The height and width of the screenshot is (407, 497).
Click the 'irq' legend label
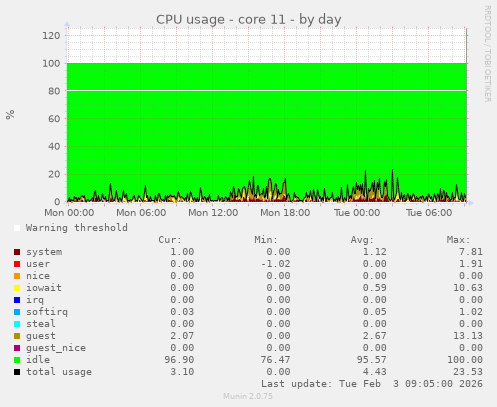(x=35, y=300)
